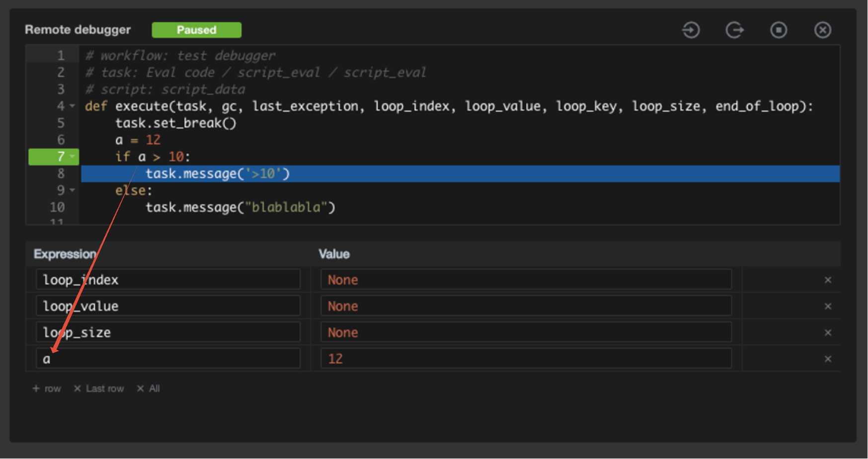Select the None value for loop_size
The width and height of the screenshot is (868, 459).
pyautogui.click(x=526, y=332)
